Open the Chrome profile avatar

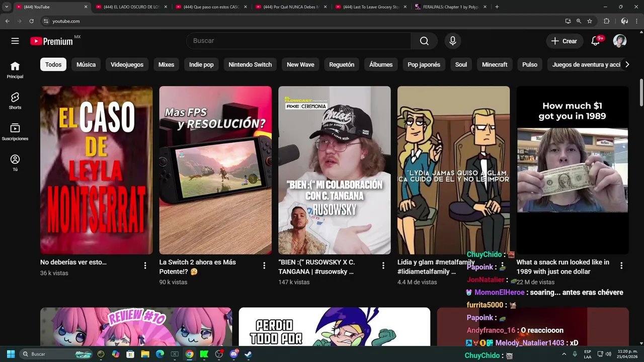[x=624, y=21]
